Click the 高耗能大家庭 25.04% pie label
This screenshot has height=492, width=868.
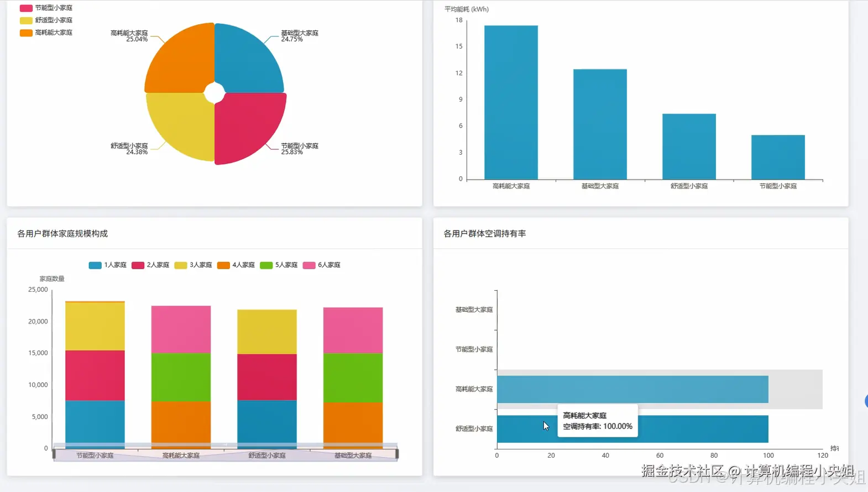[x=129, y=36]
